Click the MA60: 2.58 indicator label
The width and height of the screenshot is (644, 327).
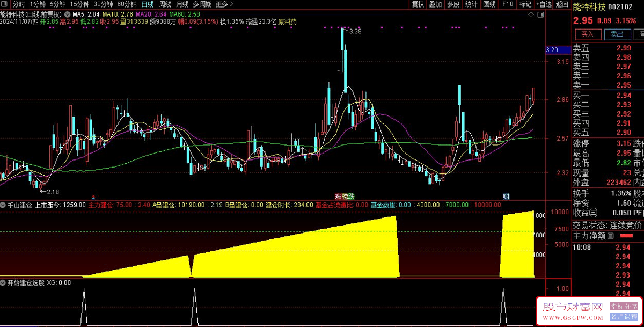point(185,14)
